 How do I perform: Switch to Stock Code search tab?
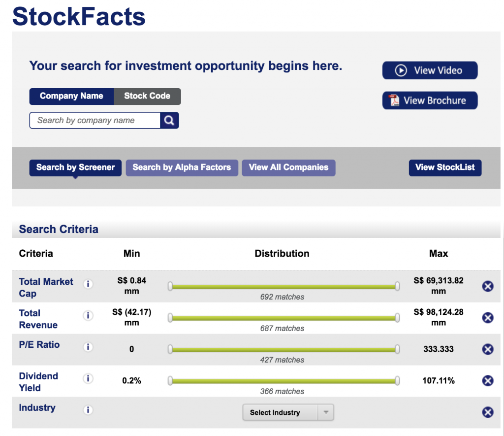[x=147, y=96]
